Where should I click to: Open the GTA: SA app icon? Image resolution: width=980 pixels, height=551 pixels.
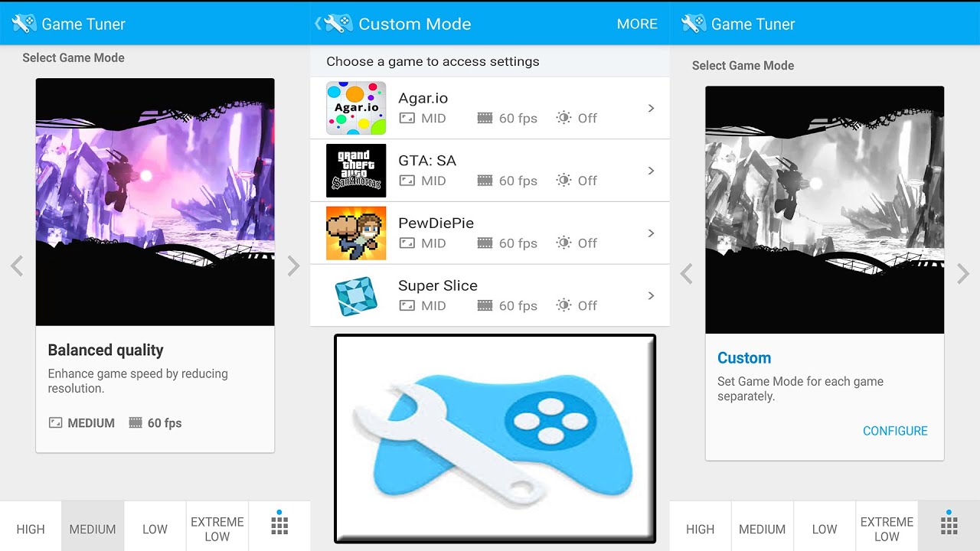pyautogui.click(x=356, y=171)
